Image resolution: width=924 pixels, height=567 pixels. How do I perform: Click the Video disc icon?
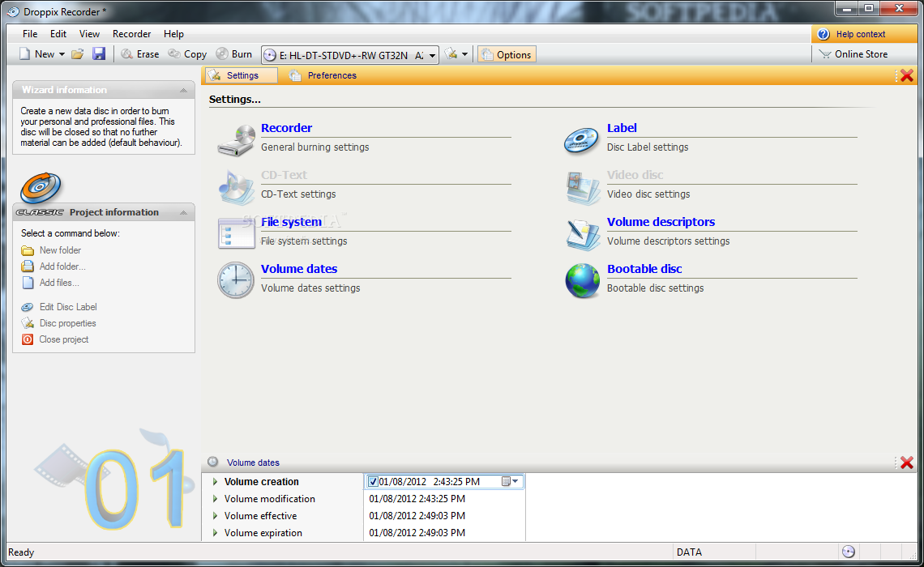582,188
